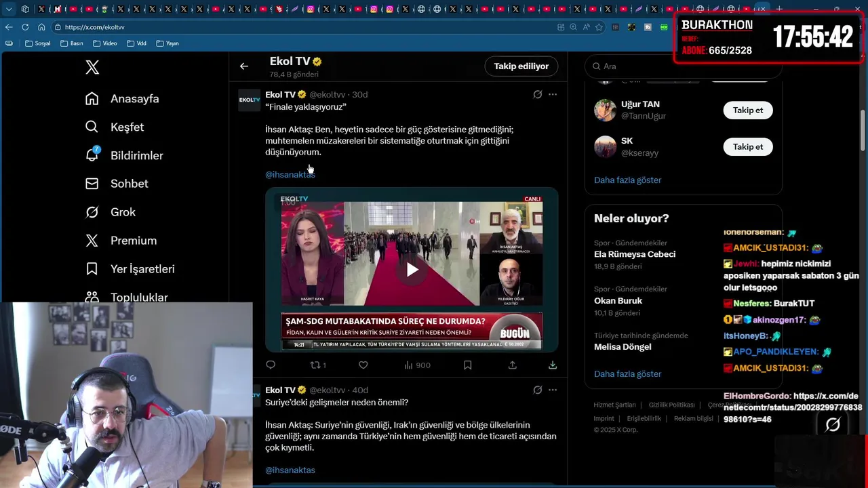Click back arrow beside Ekol TV header

coord(244,66)
